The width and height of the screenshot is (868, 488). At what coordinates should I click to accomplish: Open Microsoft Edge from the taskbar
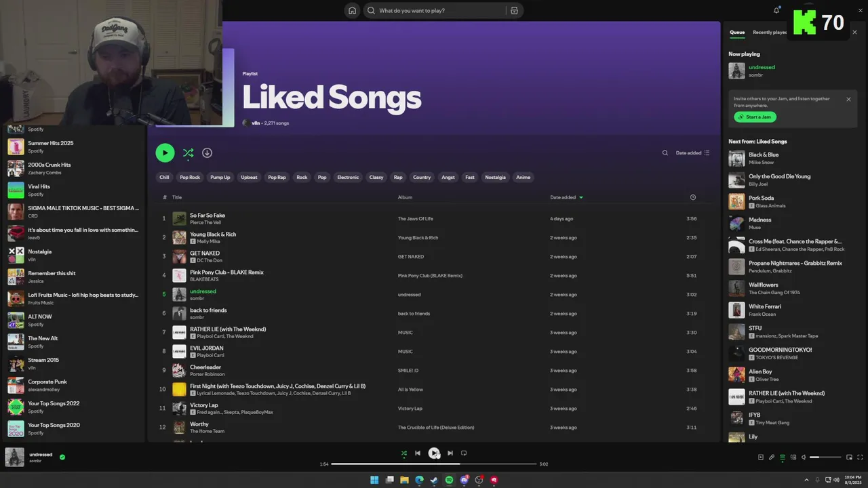coord(419,480)
